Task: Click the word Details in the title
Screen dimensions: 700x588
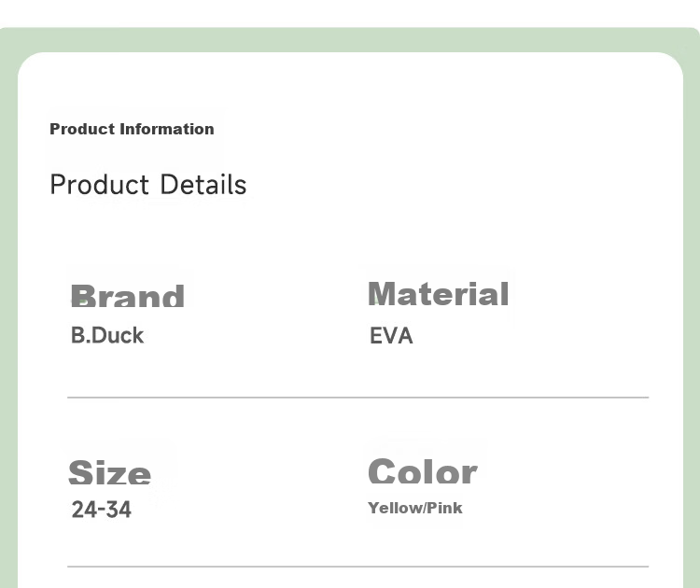Action: pyautogui.click(x=203, y=185)
